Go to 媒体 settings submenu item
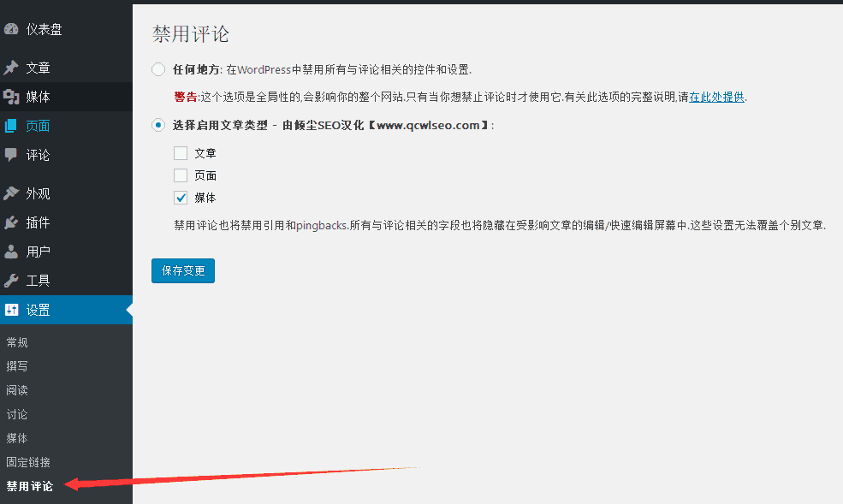This screenshot has width=843, height=504. (x=17, y=438)
